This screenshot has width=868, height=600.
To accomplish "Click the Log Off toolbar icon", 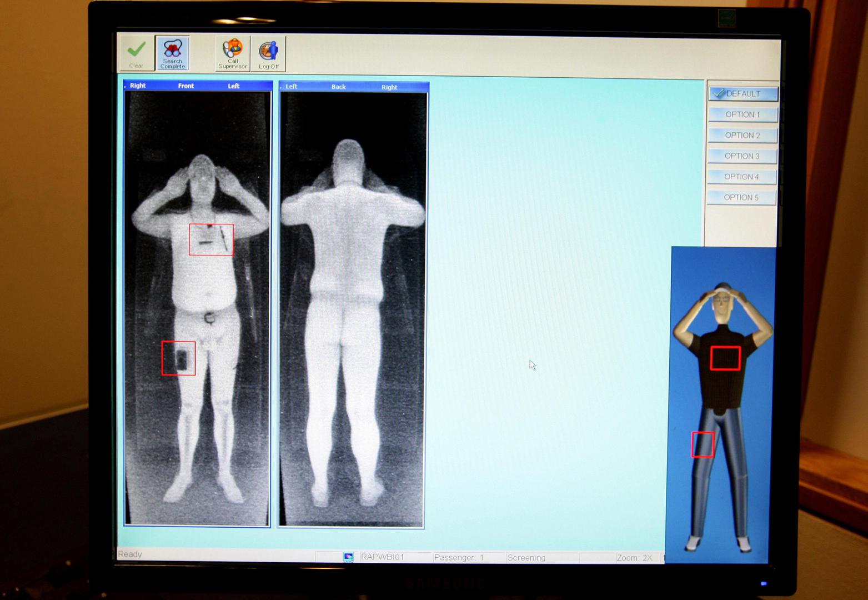I will pos(269,53).
